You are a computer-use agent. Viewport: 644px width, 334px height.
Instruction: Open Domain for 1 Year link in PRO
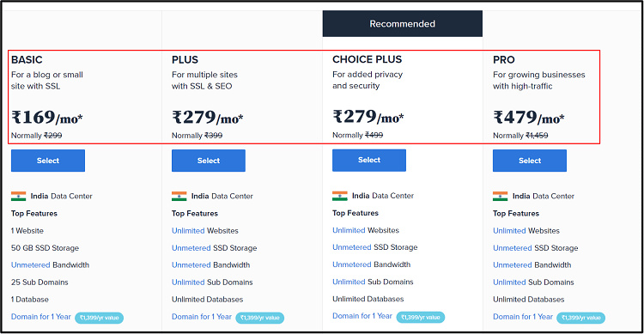pos(523,317)
